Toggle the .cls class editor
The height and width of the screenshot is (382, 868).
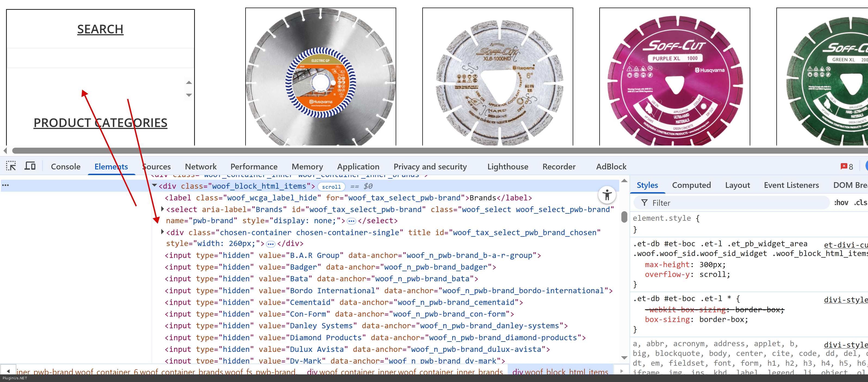[860, 203]
